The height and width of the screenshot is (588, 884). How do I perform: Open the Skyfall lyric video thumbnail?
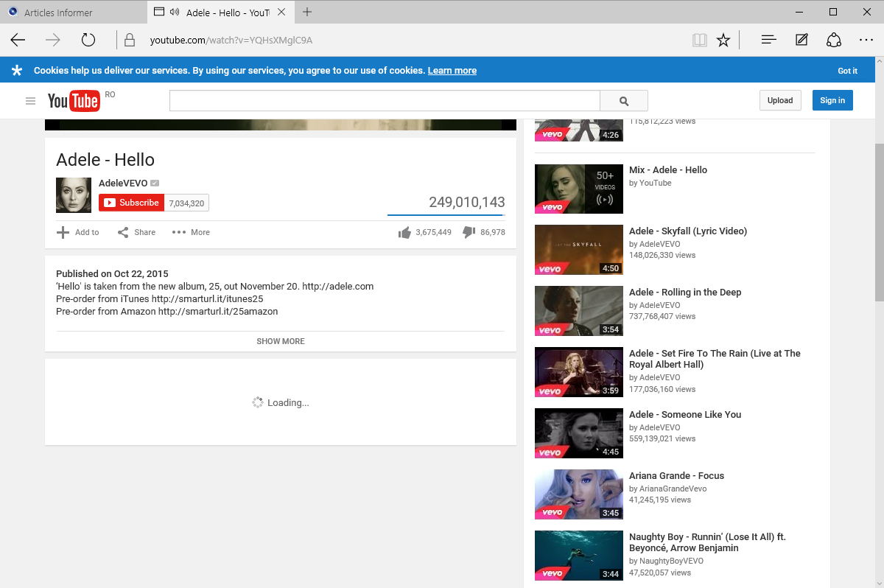pyautogui.click(x=580, y=250)
